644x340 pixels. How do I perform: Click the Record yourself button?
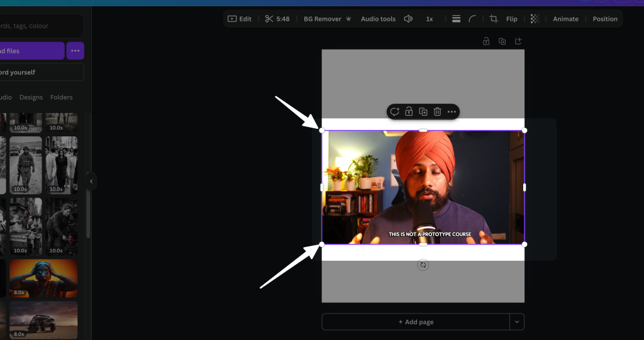(x=41, y=72)
